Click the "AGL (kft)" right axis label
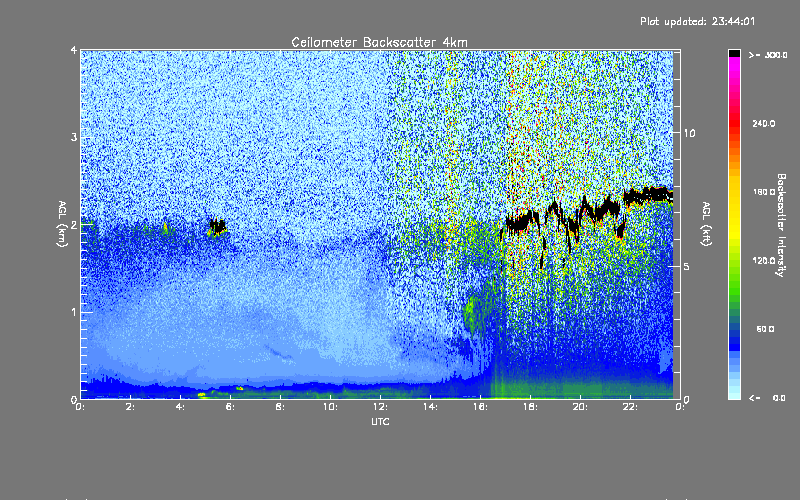Viewport: 800px width, 500px height. [707, 224]
